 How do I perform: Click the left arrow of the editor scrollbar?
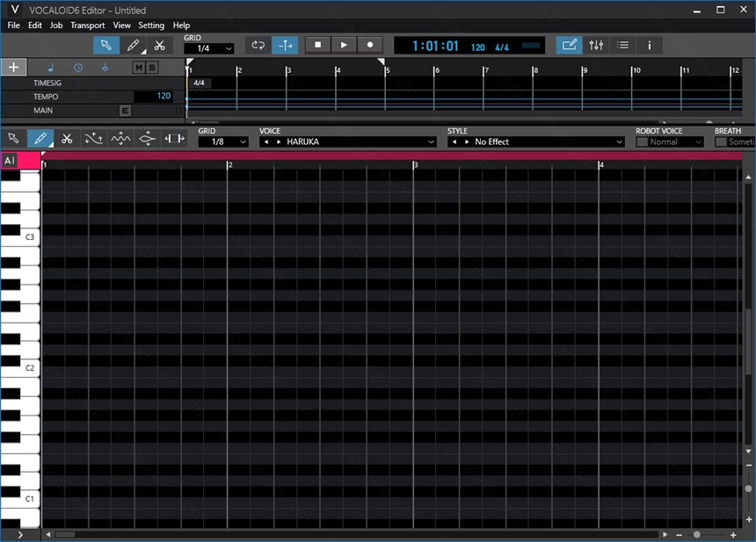(x=48, y=534)
